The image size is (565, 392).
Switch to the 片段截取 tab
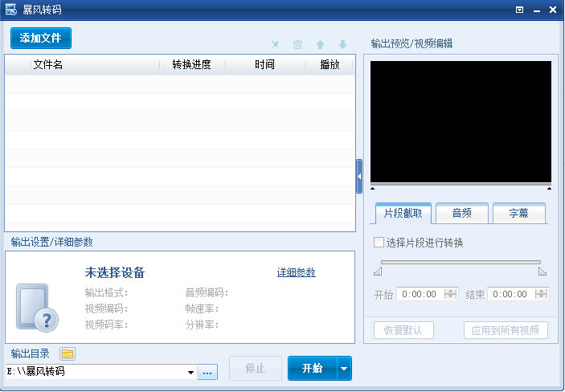(x=403, y=214)
